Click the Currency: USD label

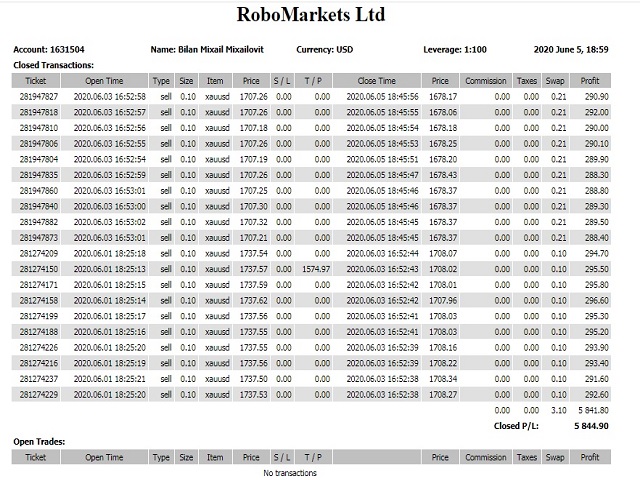click(324, 50)
